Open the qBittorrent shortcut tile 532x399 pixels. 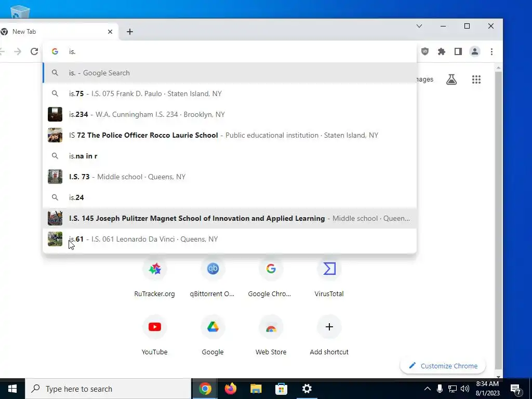click(212, 277)
